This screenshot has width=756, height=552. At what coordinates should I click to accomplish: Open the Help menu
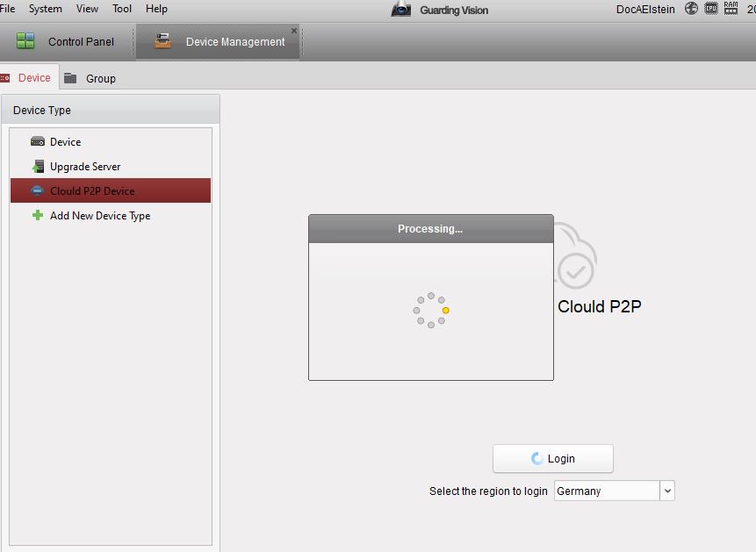[x=156, y=9]
